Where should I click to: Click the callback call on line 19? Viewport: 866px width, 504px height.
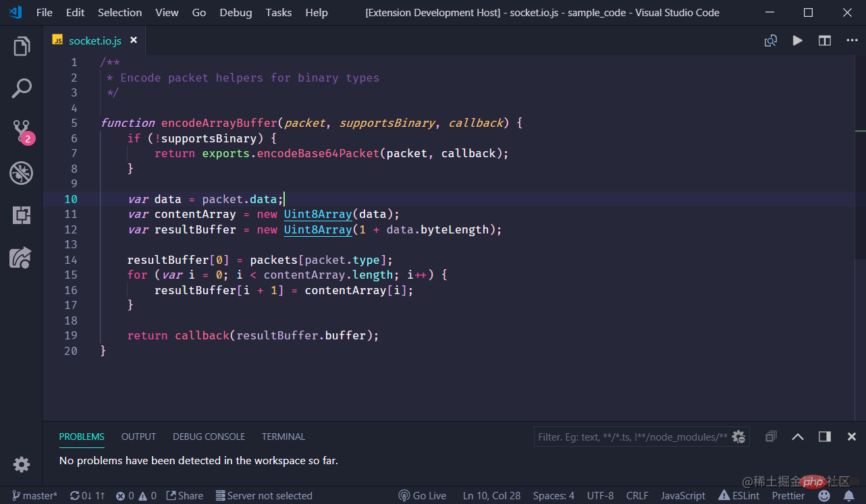point(202,335)
